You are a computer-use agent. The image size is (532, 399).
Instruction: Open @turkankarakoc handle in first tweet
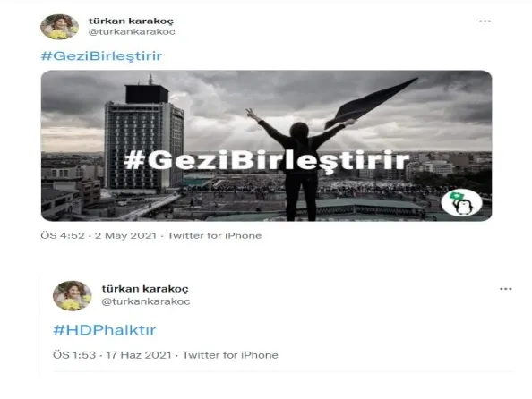coord(132,32)
